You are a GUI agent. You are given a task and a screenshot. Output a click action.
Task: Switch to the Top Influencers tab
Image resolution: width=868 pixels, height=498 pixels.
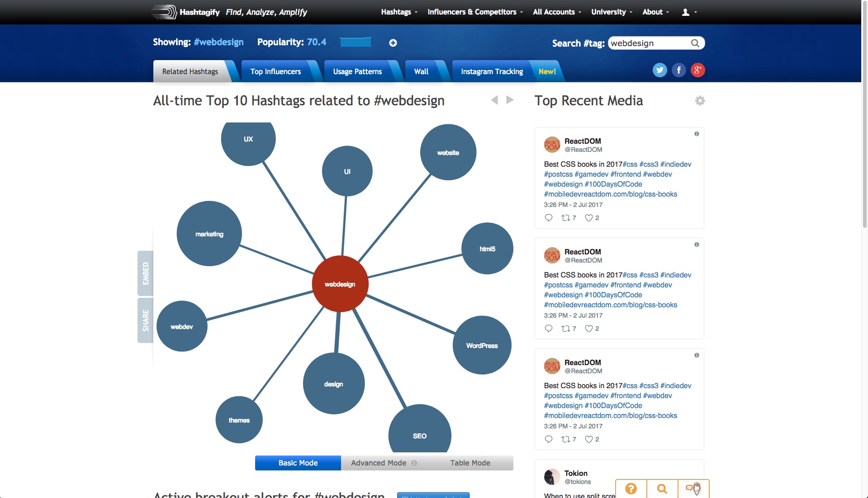(275, 71)
